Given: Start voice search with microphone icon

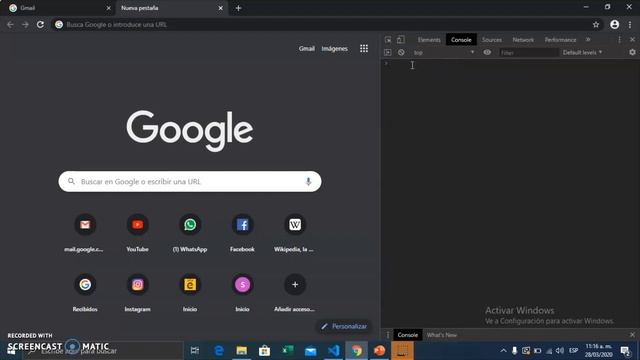Looking at the screenshot, I should point(308,181).
